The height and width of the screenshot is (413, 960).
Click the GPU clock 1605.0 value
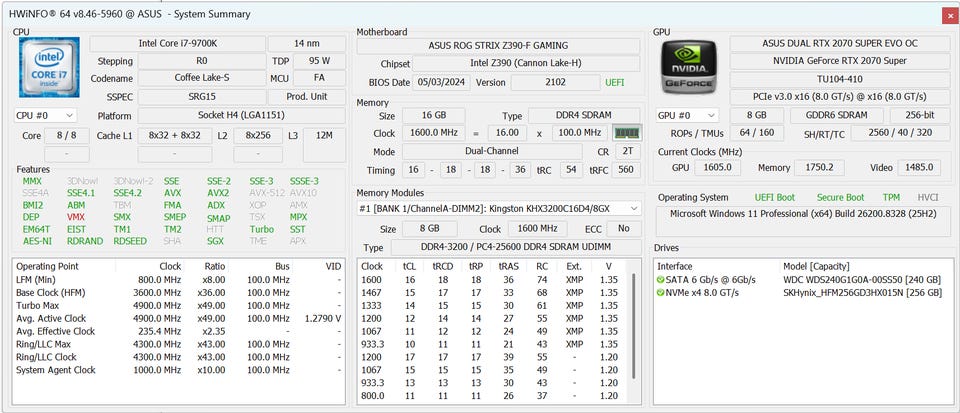(717, 168)
